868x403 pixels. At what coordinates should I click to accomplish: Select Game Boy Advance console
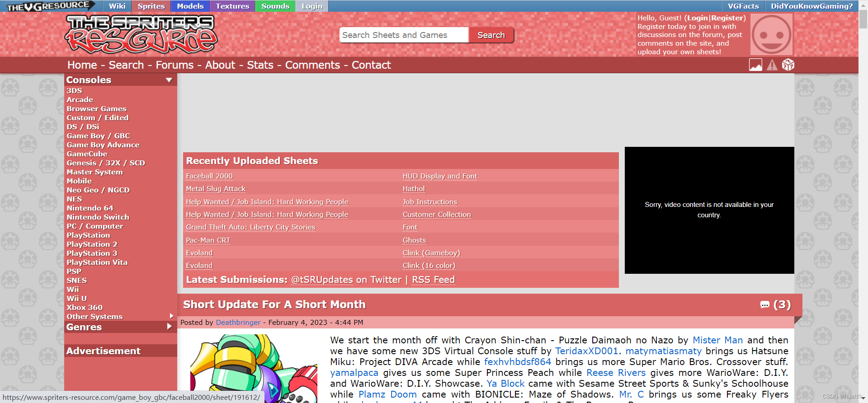click(x=103, y=145)
